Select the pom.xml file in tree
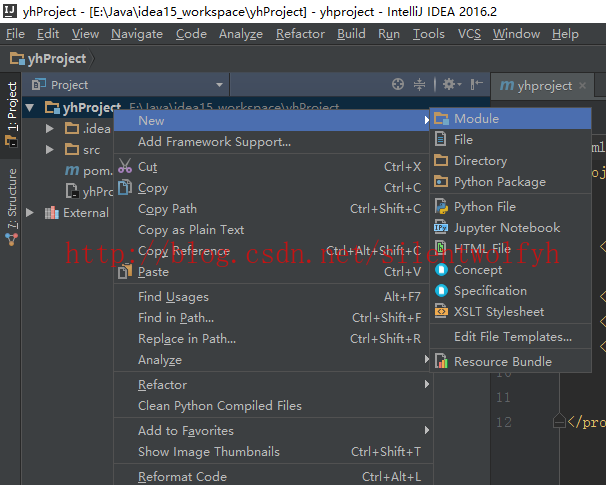 point(96,171)
